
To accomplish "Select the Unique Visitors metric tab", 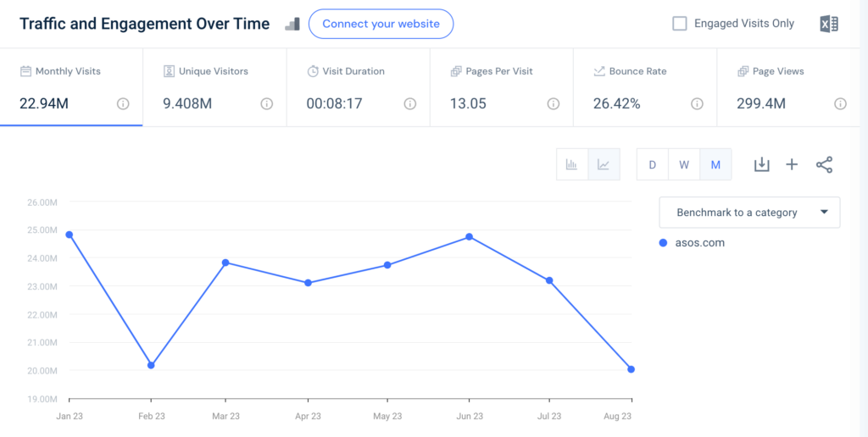I will (214, 88).
